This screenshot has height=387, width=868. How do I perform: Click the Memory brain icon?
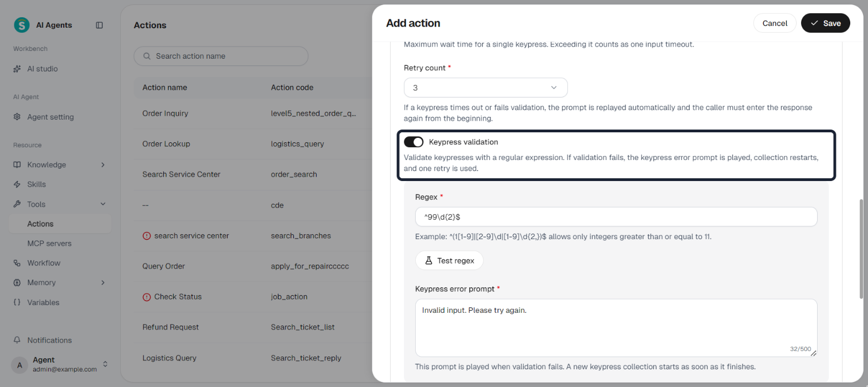pyautogui.click(x=17, y=282)
